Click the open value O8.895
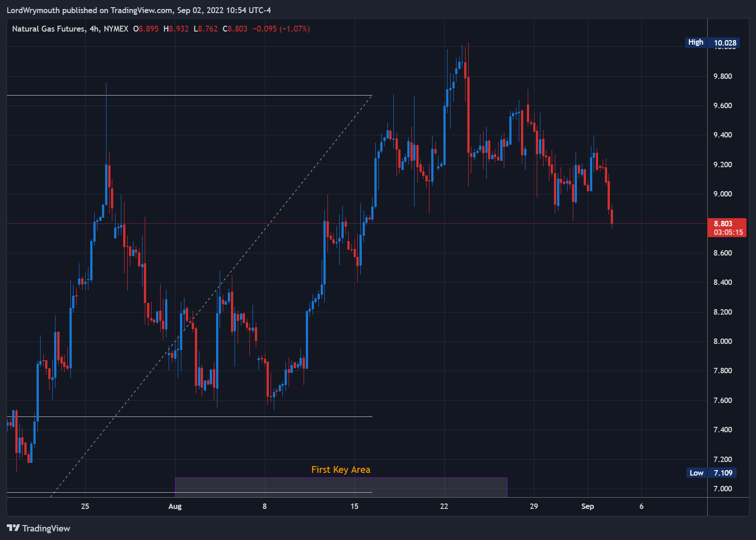 pyautogui.click(x=146, y=29)
